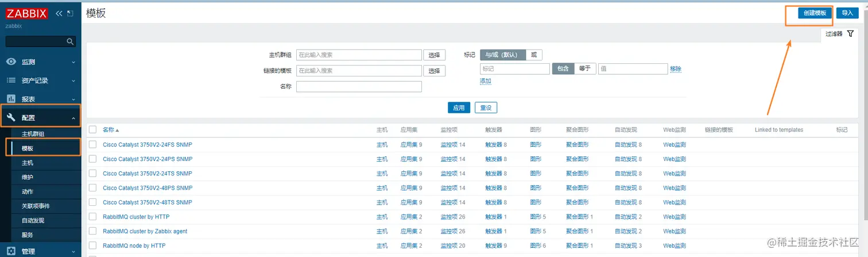Click the 移除 tag link
This screenshot has height=257, width=868.
[676, 69]
